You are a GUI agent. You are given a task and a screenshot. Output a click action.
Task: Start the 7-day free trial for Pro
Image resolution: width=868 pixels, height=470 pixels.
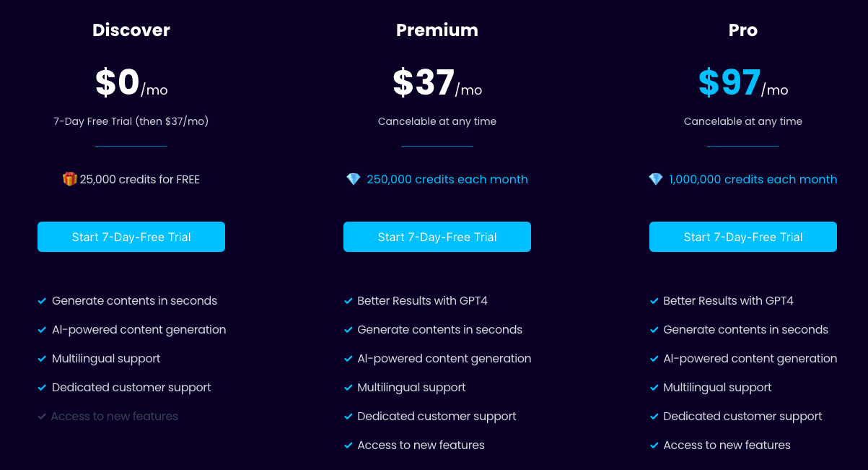click(x=743, y=237)
